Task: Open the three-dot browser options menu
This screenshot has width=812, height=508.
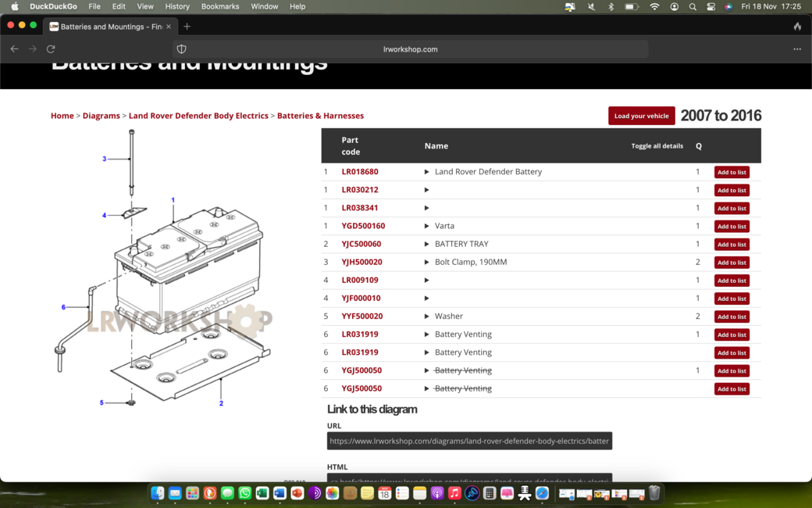Action: point(797,48)
